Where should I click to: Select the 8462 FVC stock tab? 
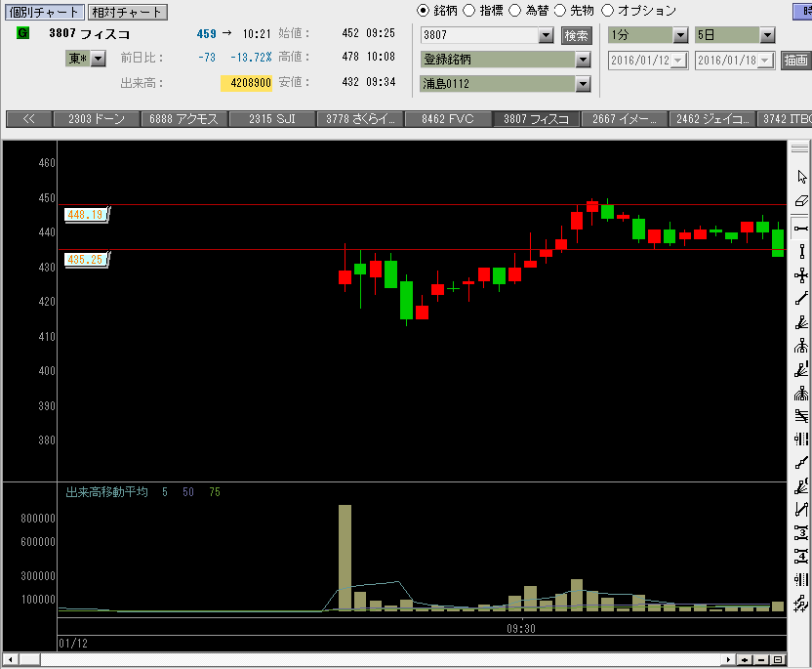[447, 119]
